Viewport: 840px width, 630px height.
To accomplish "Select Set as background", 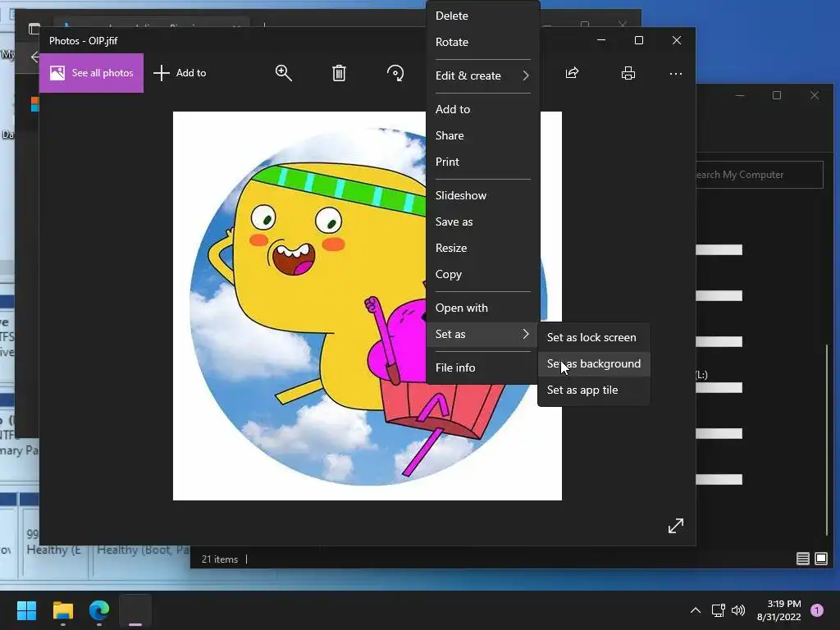I will point(594,363).
